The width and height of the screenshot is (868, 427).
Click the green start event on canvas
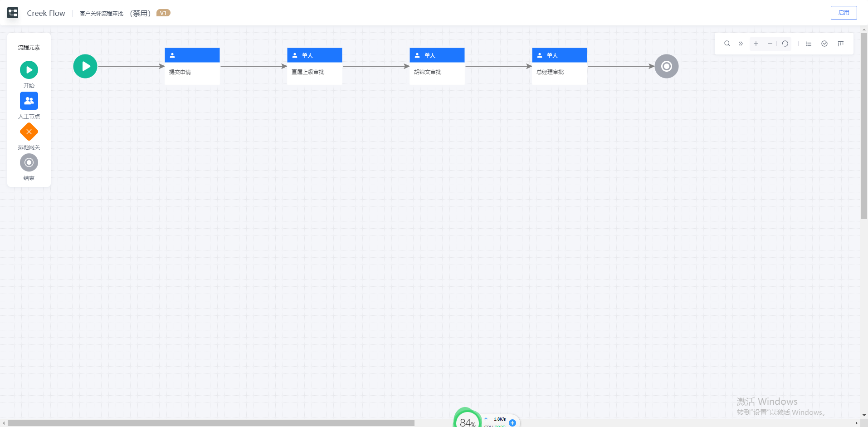click(x=85, y=66)
